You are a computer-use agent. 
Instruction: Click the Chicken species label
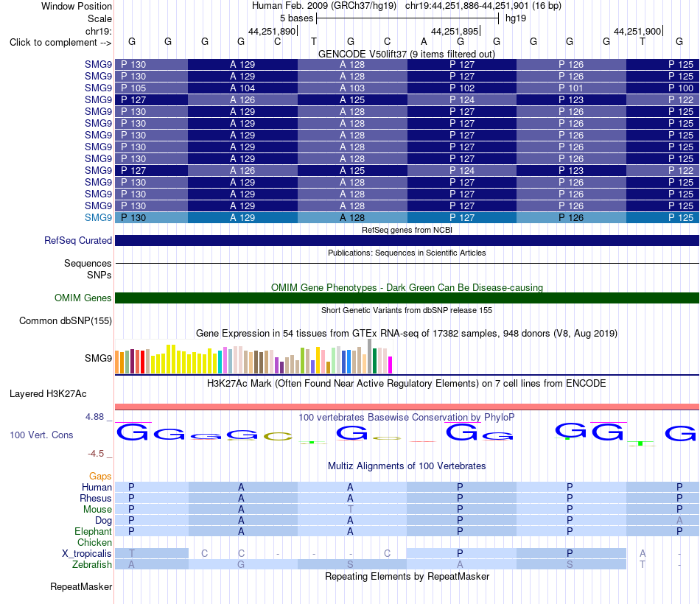click(x=94, y=542)
